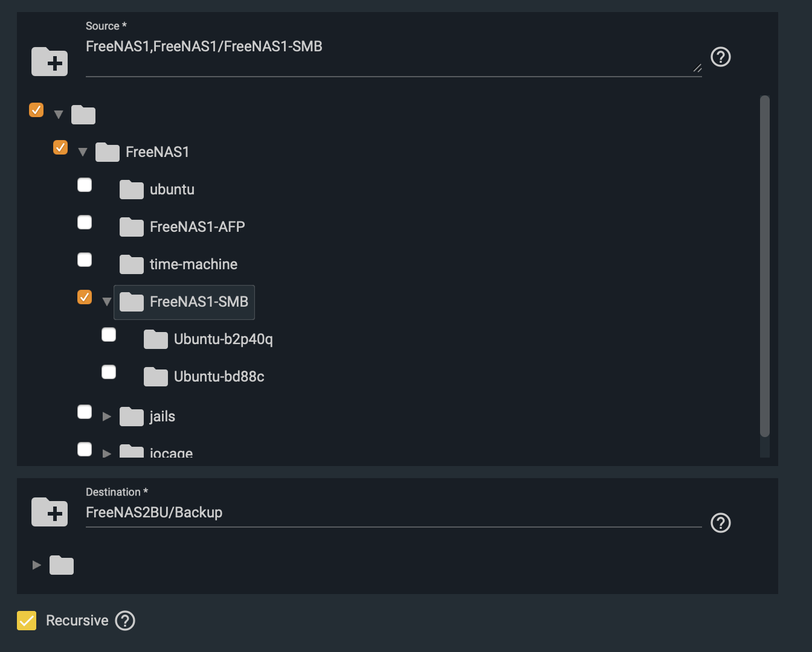Screen dimensions: 812x652
Task: Check the Ubuntu-b2p40q checkbox
Action: 109,334
